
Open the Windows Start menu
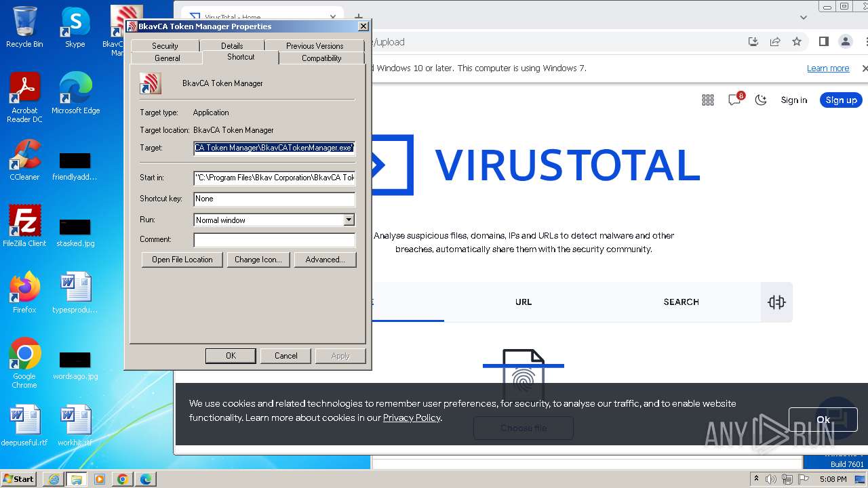point(18,479)
